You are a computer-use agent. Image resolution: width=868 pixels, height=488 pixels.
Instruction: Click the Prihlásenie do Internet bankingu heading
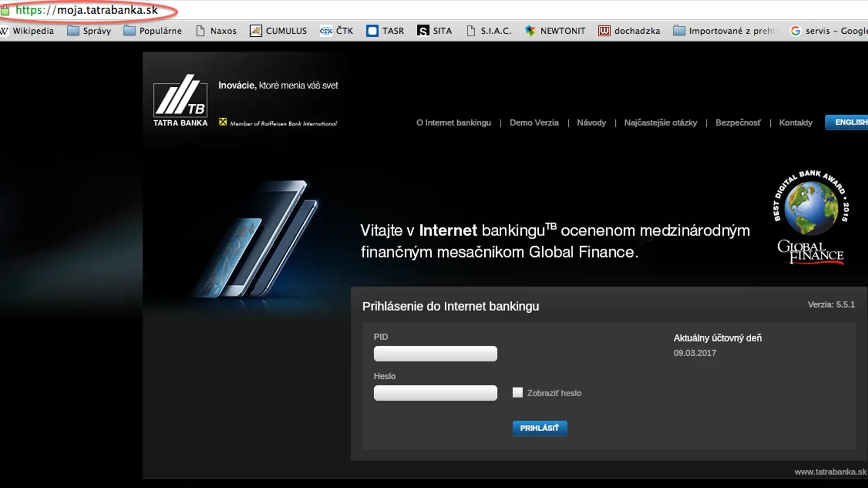click(451, 306)
